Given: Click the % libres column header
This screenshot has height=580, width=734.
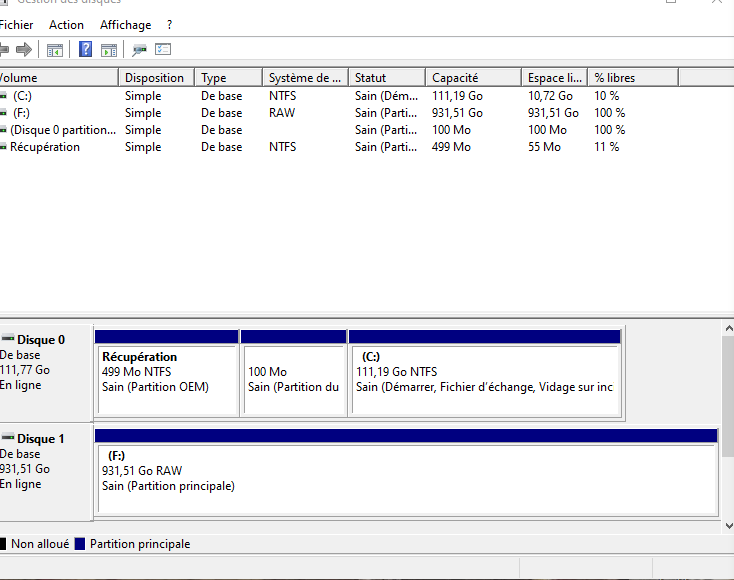Looking at the screenshot, I should (614, 77).
